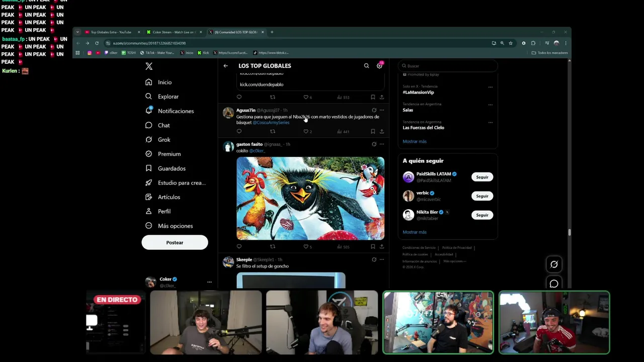Viewport: 644px width, 362px height.
Task: Open a new browser tab
Action: pyautogui.click(x=272, y=32)
